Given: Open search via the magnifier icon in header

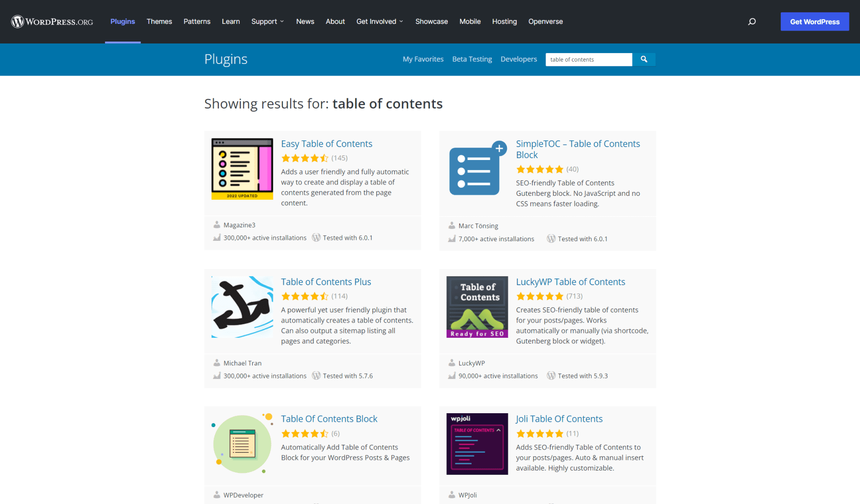Looking at the screenshot, I should [752, 21].
